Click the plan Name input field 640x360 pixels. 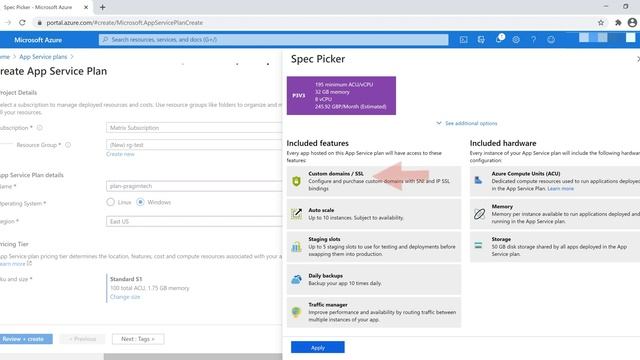click(194, 186)
